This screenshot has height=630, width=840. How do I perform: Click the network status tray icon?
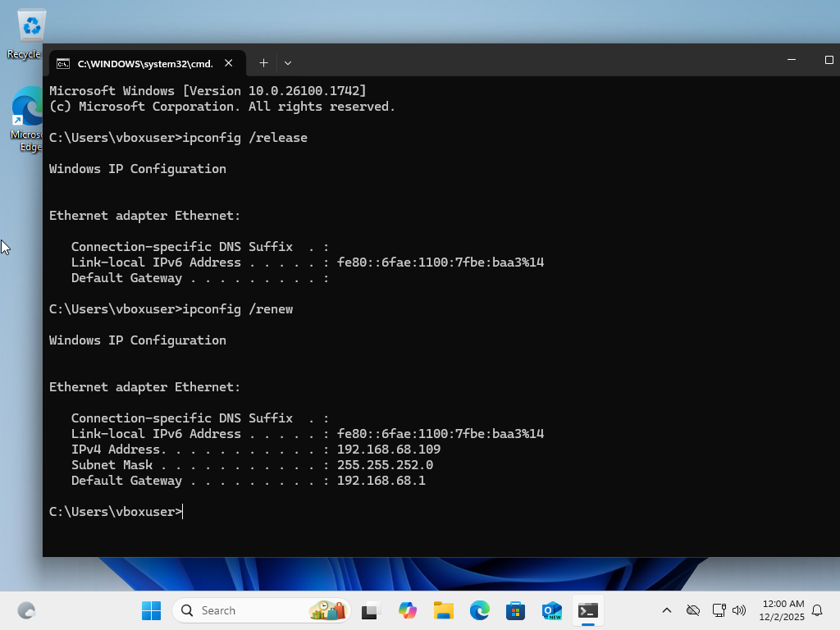coord(719,610)
